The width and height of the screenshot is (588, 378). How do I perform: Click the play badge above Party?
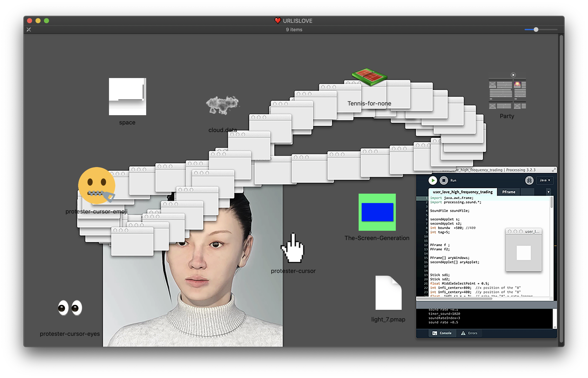[513, 75]
